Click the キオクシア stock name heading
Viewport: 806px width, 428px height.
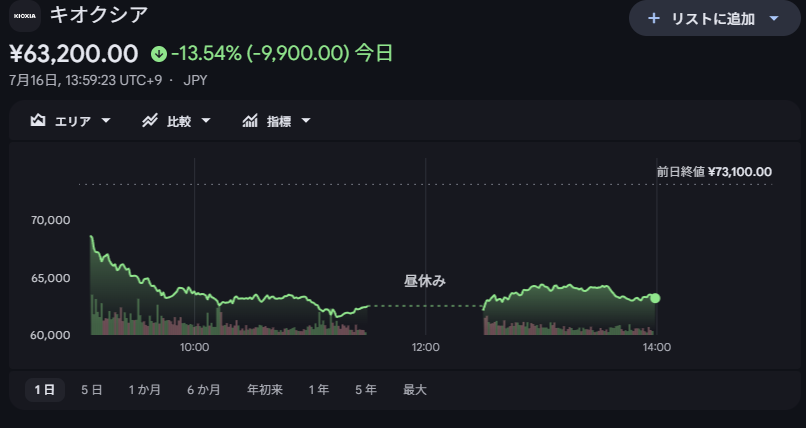click(99, 15)
